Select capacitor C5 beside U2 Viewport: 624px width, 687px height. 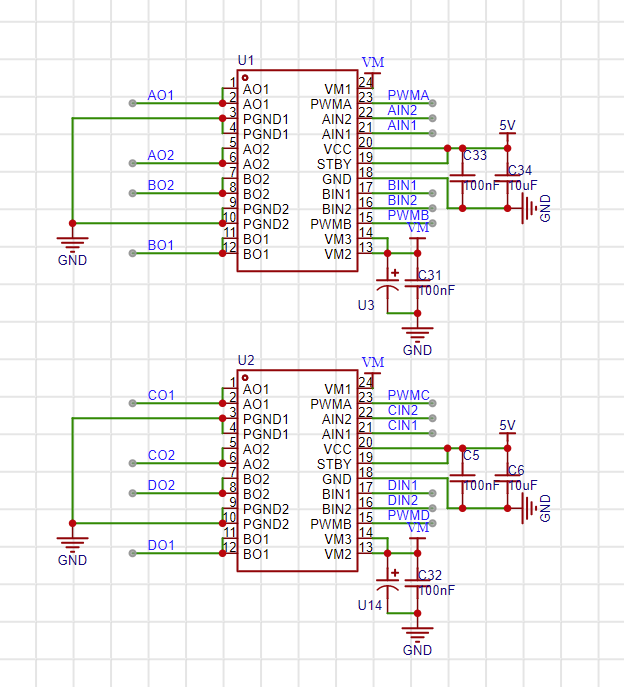[461, 478]
